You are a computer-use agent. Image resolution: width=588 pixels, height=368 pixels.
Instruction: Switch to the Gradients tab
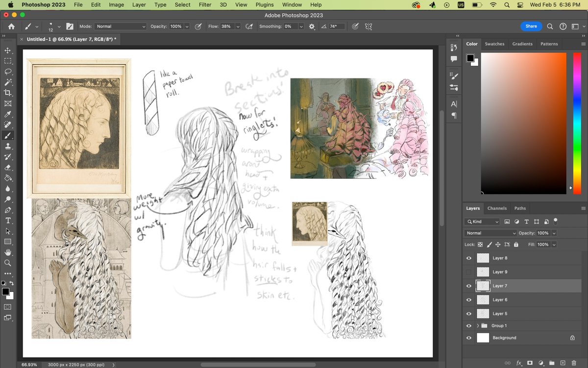pos(522,44)
